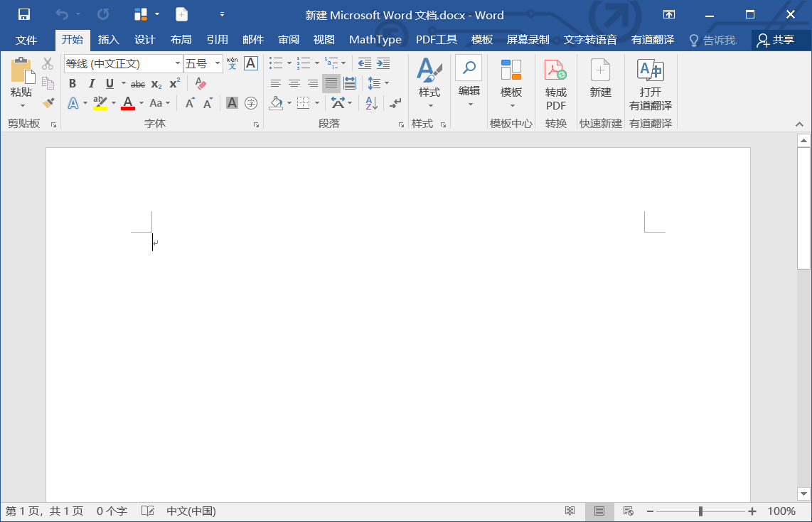812x522 pixels.
Task: Click the enclosed character 字 icon
Action: 251,103
